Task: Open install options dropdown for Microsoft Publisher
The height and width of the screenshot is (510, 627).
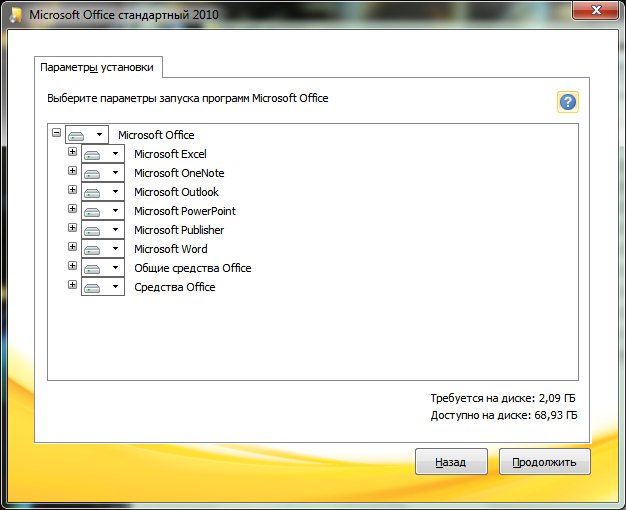Action: click(x=103, y=230)
